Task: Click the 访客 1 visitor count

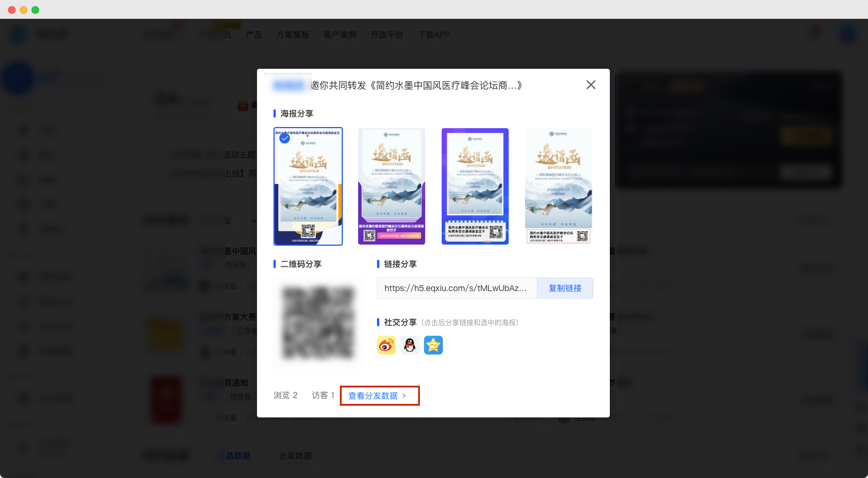Action: (323, 395)
